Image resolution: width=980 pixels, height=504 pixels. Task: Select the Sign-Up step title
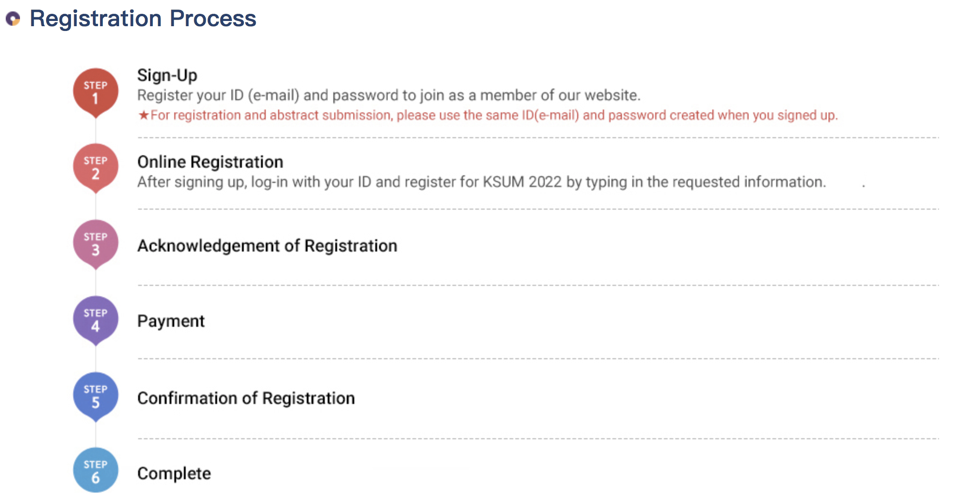(x=167, y=75)
